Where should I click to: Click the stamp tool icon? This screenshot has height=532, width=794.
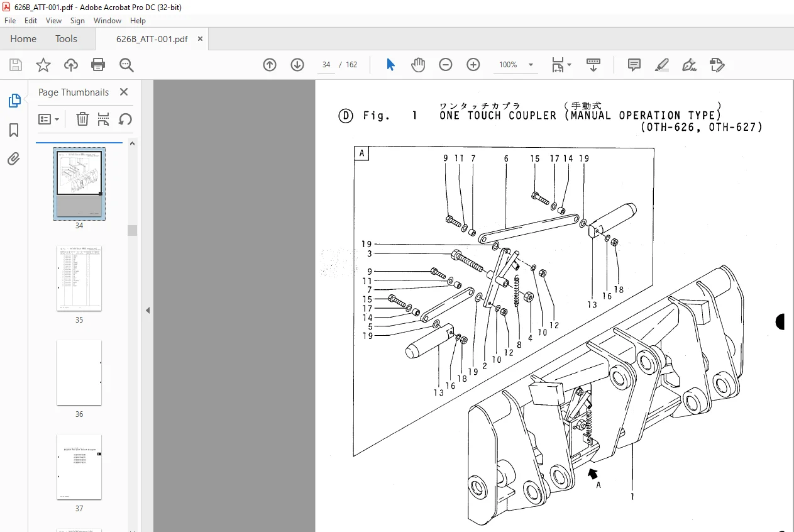pos(717,65)
